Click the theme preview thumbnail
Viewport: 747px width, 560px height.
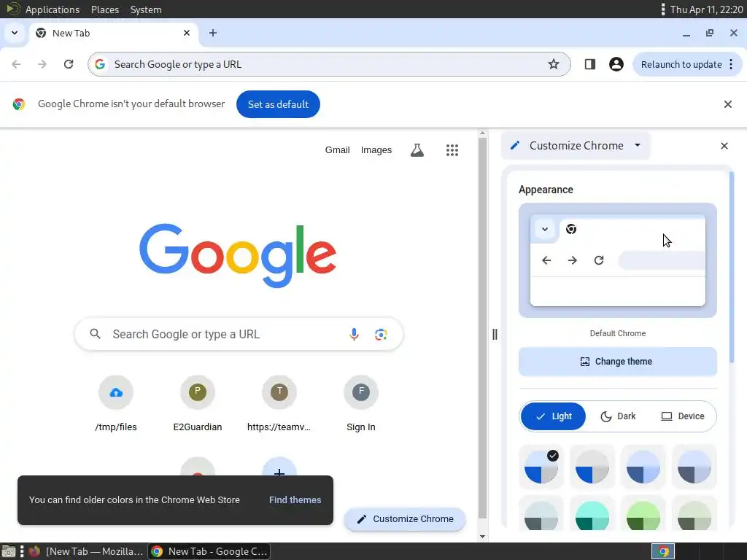(x=617, y=260)
